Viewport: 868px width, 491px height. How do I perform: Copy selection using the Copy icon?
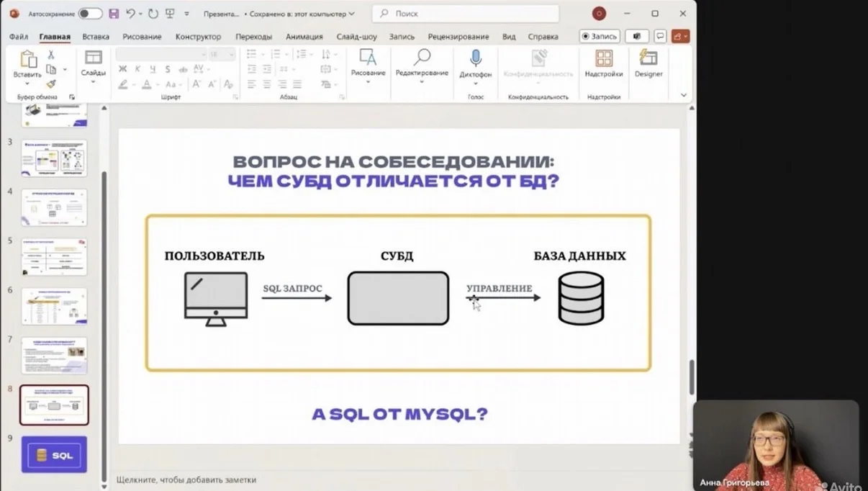coord(51,69)
